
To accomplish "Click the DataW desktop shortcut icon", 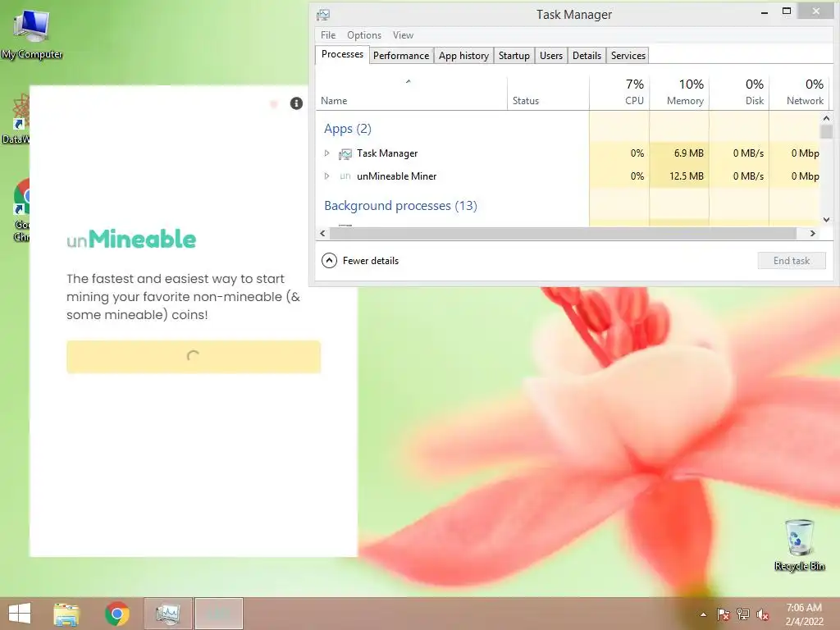I will pos(18,119).
